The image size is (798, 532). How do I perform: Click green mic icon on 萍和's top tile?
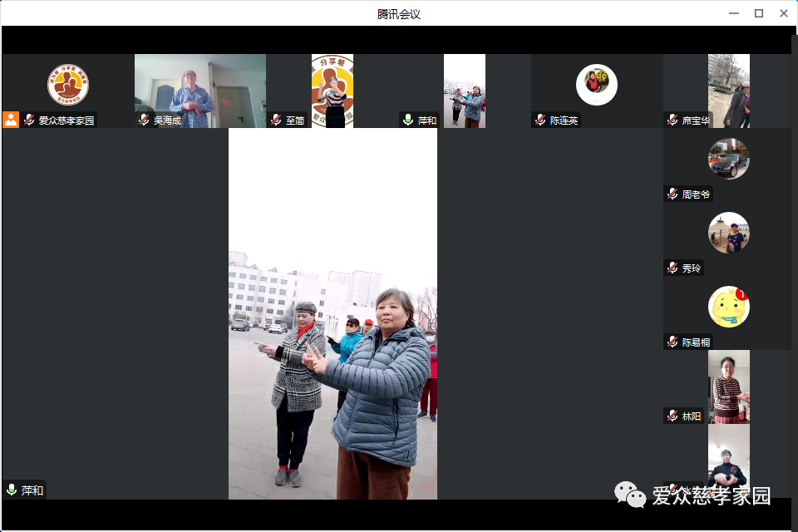point(408,121)
